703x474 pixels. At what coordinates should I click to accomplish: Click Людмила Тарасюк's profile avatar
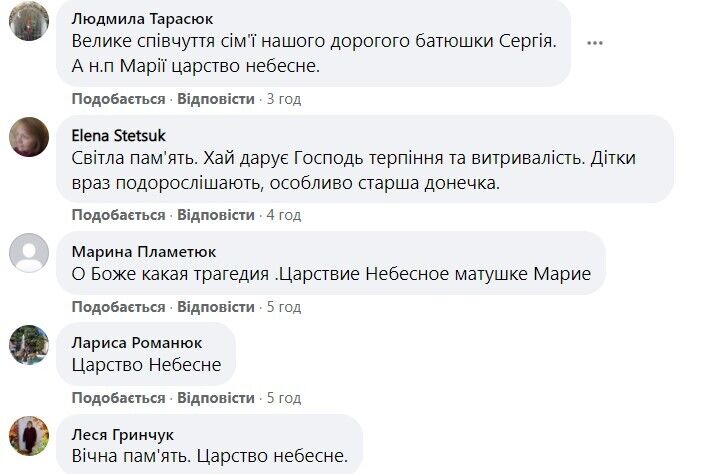[x=29, y=20]
